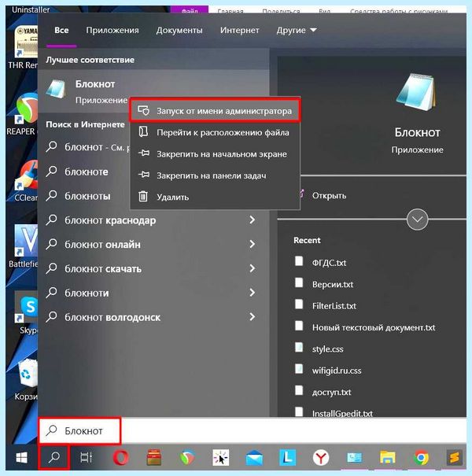The width and height of the screenshot is (472, 476).
Task: Choose Перейти к расположению файла
Action: [x=215, y=132]
